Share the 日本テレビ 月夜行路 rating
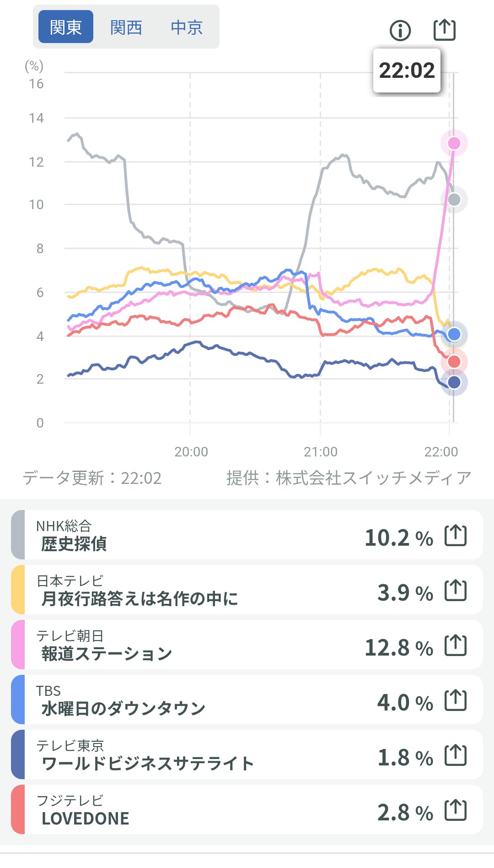 click(456, 591)
